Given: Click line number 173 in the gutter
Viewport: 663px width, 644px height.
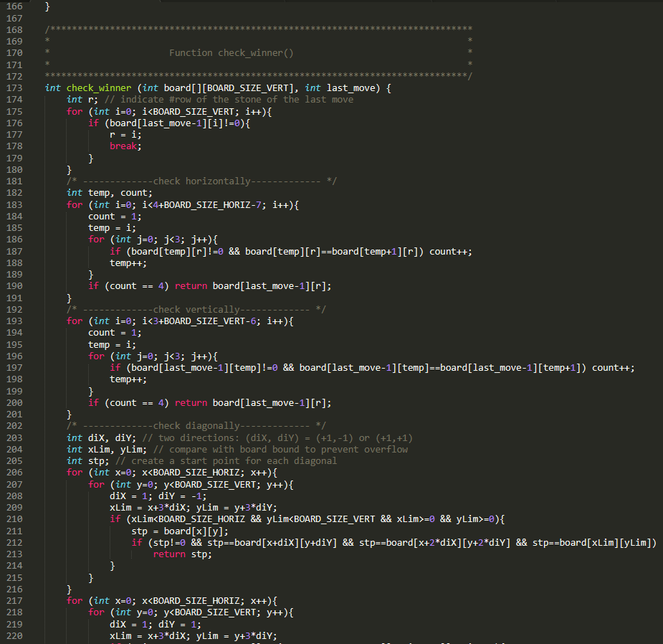Looking at the screenshot, I should [14, 88].
